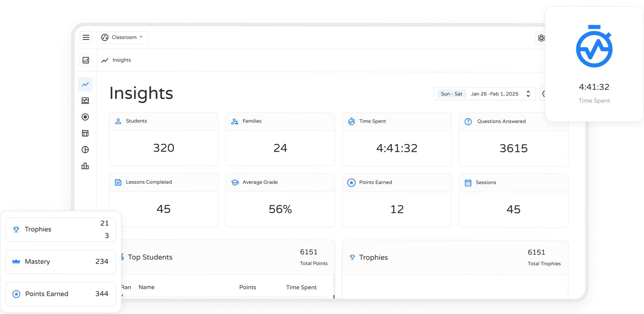
Task: Click the large Time Spent stopwatch icon
Action: (x=594, y=47)
